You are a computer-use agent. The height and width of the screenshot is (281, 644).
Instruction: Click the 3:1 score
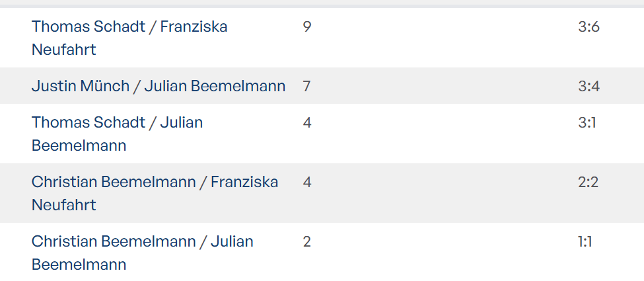click(x=587, y=122)
